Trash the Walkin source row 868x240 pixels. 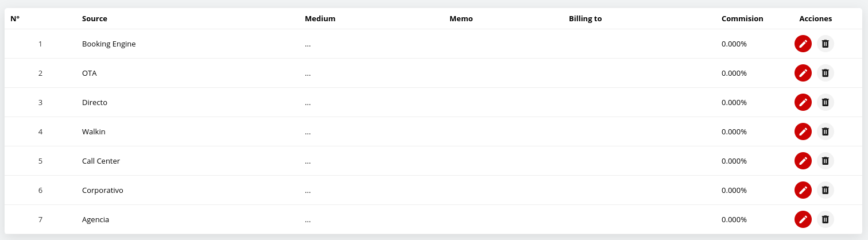click(x=825, y=131)
